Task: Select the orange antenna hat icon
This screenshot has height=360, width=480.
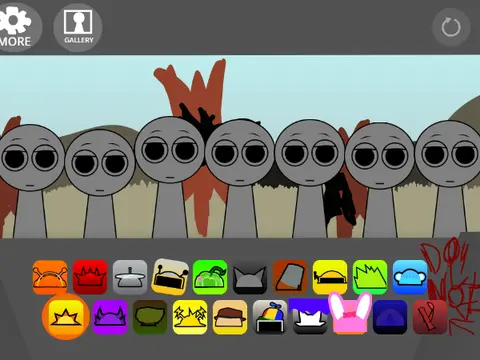Action: pos(50,277)
